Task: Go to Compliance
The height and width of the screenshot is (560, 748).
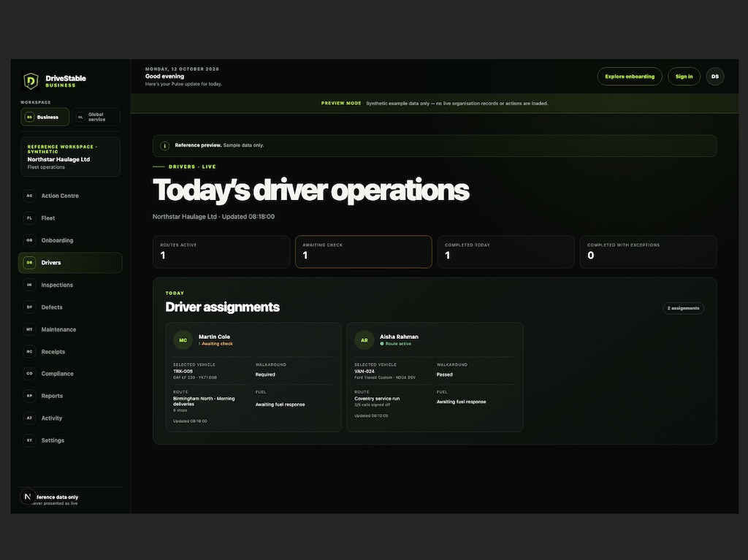Action: tap(70, 374)
